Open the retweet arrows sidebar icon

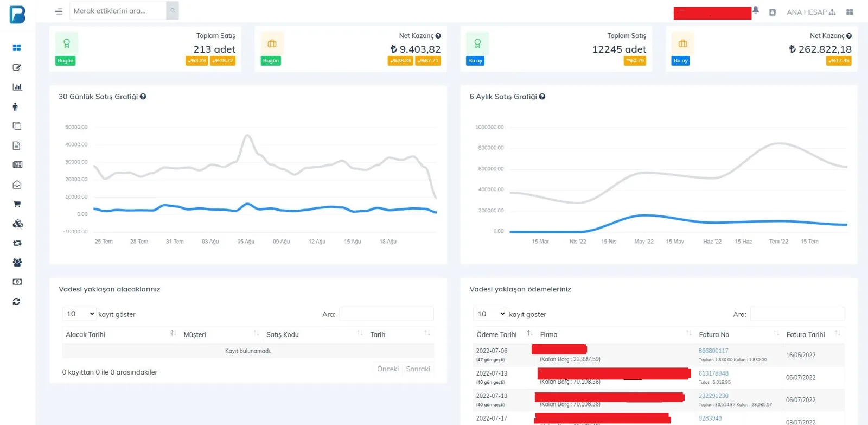[x=17, y=243]
